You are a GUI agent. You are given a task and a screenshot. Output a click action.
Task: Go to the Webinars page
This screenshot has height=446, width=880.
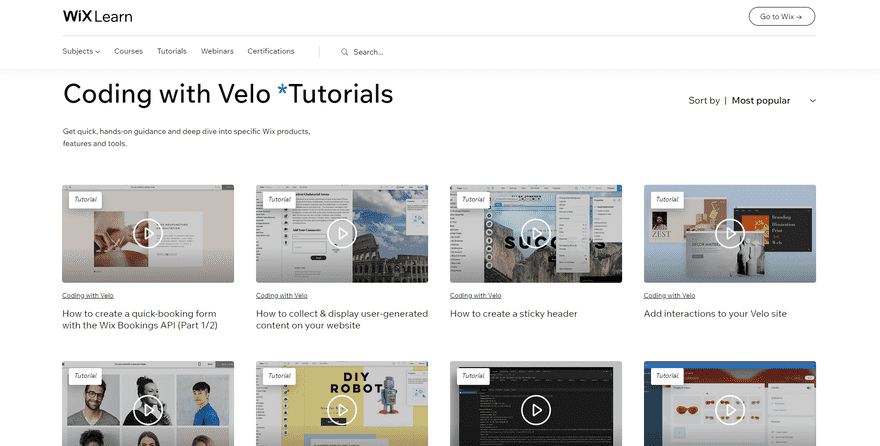(x=217, y=51)
